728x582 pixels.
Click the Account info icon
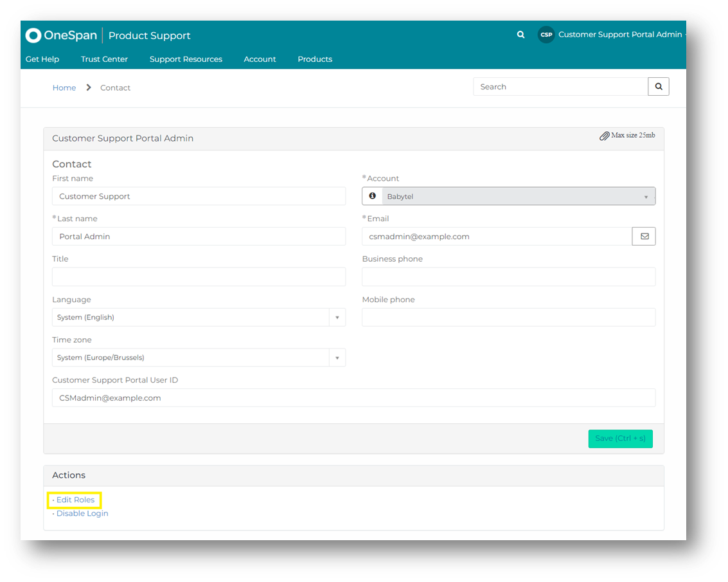coord(373,196)
